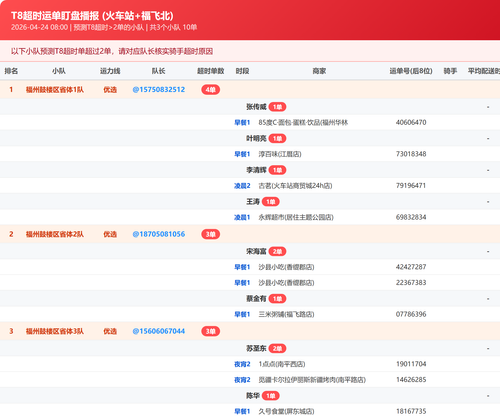Click the 2单 badge next to 宋海富
Image resolution: width=500 pixels, height=416 pixels.
pyautogui.click(x=277, y=252)
